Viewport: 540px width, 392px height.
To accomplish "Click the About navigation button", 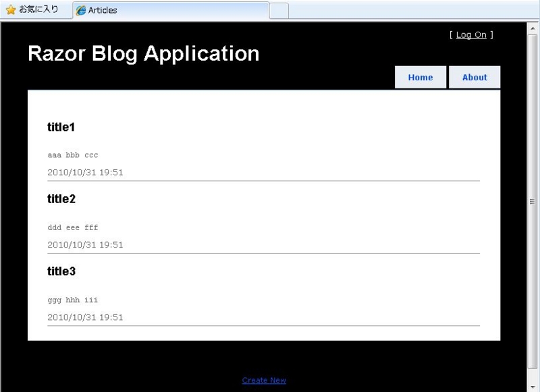I will [475, 77].
